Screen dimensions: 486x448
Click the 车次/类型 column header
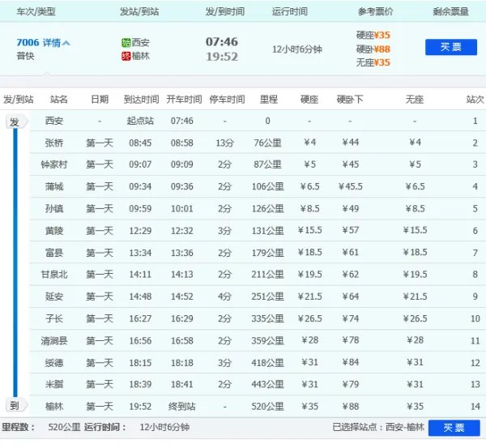pyautogui.click(x=36, y=12)
